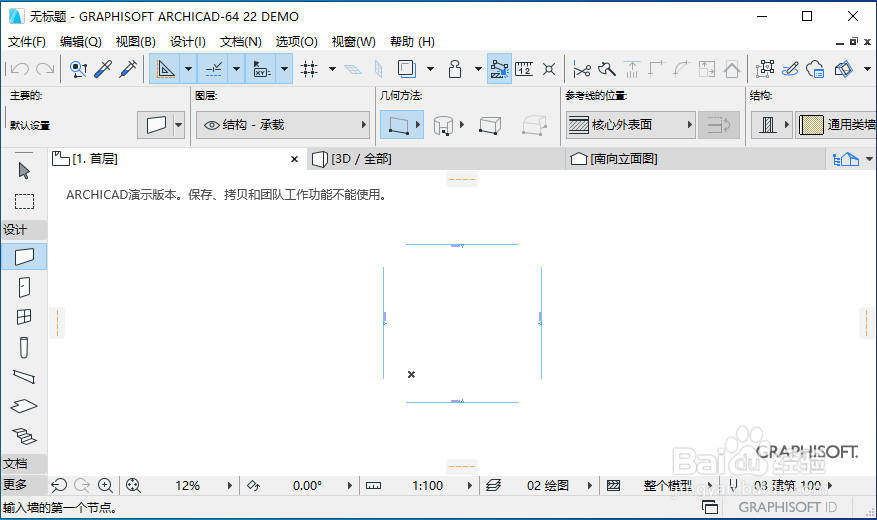Click the zoom in magnifier icon
Image resolution: width=877 pixels, height=520 pixels.
coord(105,485)
